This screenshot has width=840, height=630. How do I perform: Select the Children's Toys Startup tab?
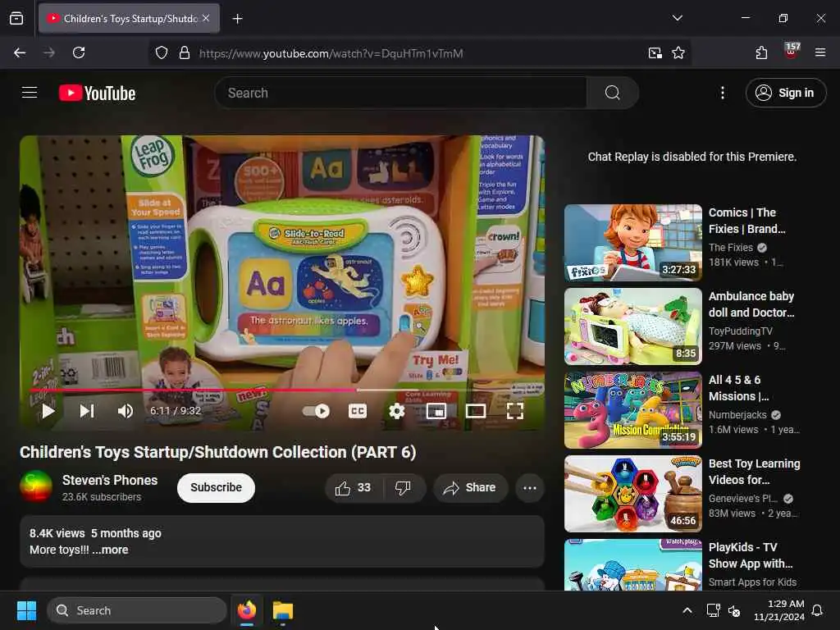point(129,19)
